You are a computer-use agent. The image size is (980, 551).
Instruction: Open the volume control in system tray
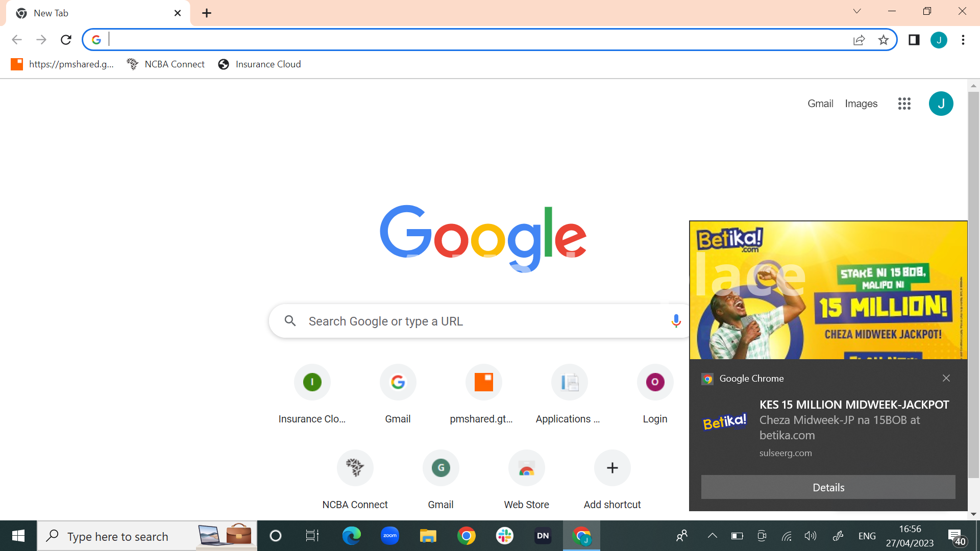point(811,536)
